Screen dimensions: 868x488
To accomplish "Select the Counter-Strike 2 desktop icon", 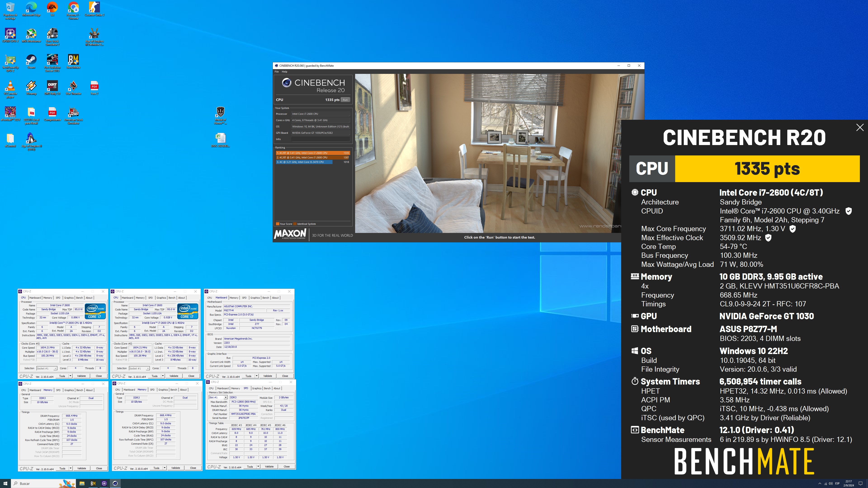I will [94, 9].
